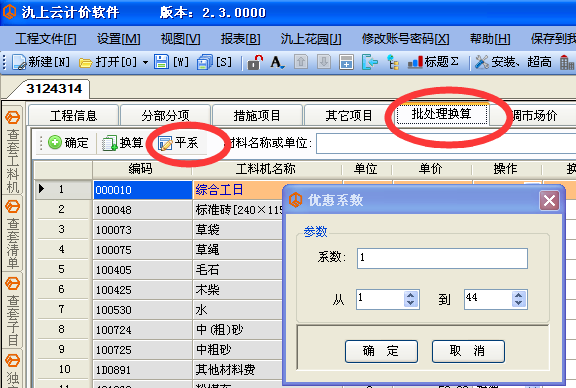Open the 查套工料机 side panel

(x=12, y=151)
